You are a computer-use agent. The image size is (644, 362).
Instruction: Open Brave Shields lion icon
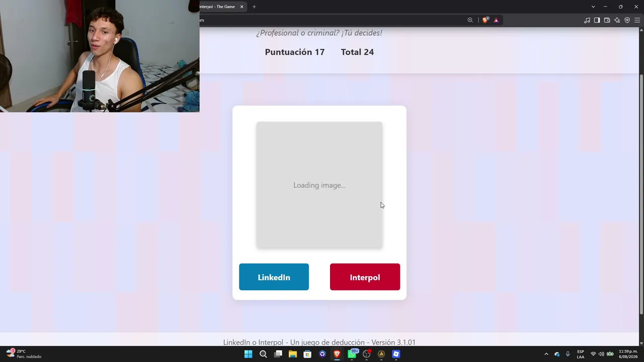point(485,20)
